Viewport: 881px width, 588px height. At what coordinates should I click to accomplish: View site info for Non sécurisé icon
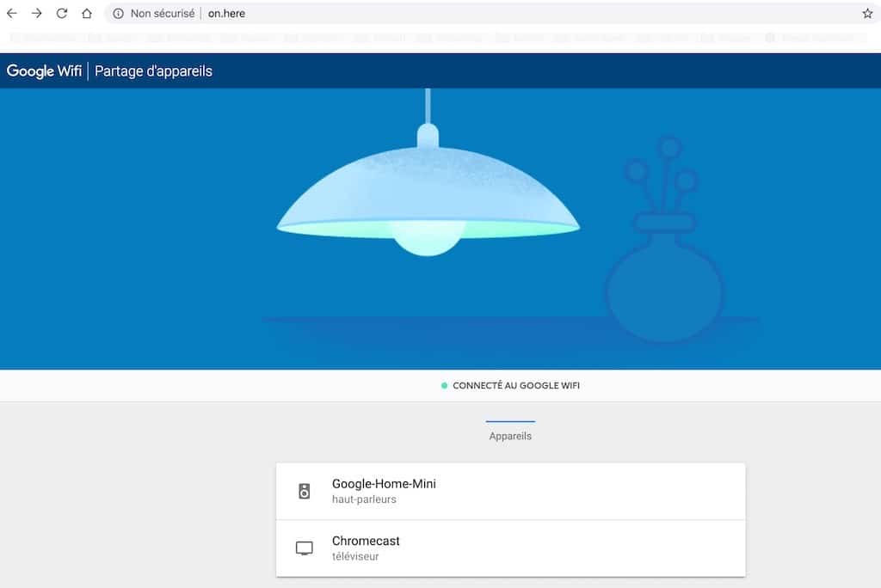pyautogui.click(x=118, y=14)
